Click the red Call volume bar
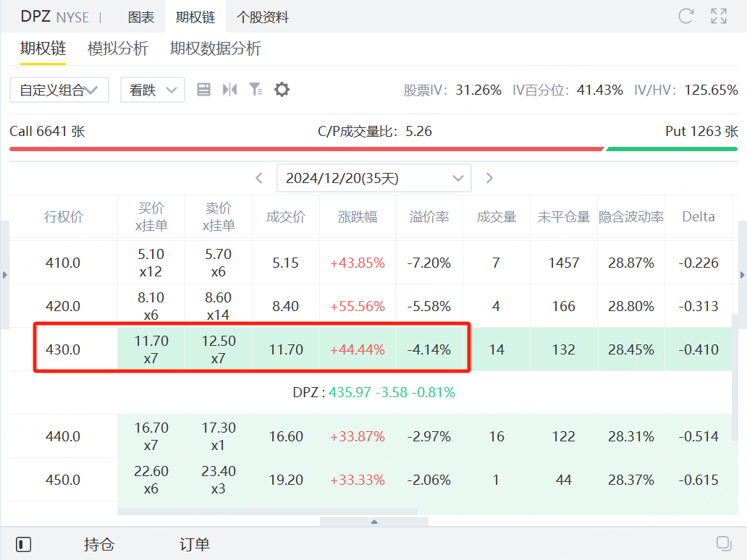 [306, 149]
